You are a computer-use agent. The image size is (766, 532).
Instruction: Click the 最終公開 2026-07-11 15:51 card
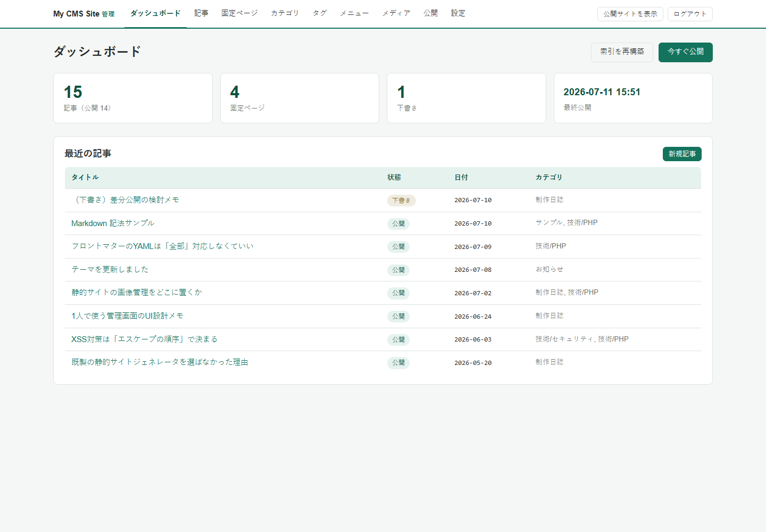click(633, 98)
